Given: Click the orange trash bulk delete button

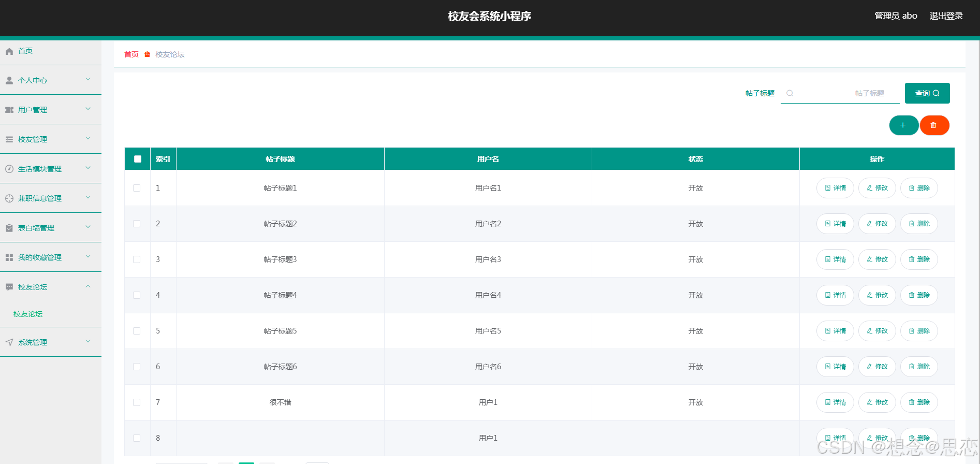Looking at the screenshot, I should pyautogui.click(x=934, y=125).
